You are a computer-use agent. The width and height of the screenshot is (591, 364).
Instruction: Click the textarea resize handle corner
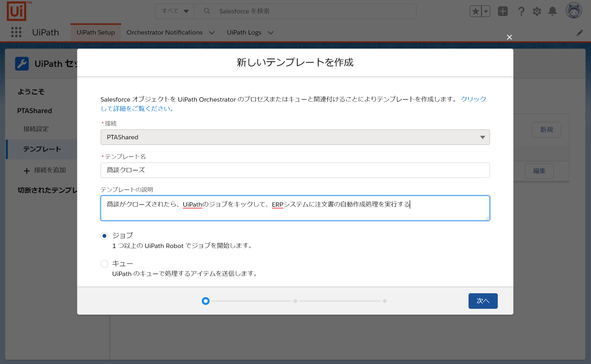pyautogui.click(x=487, y=218)
